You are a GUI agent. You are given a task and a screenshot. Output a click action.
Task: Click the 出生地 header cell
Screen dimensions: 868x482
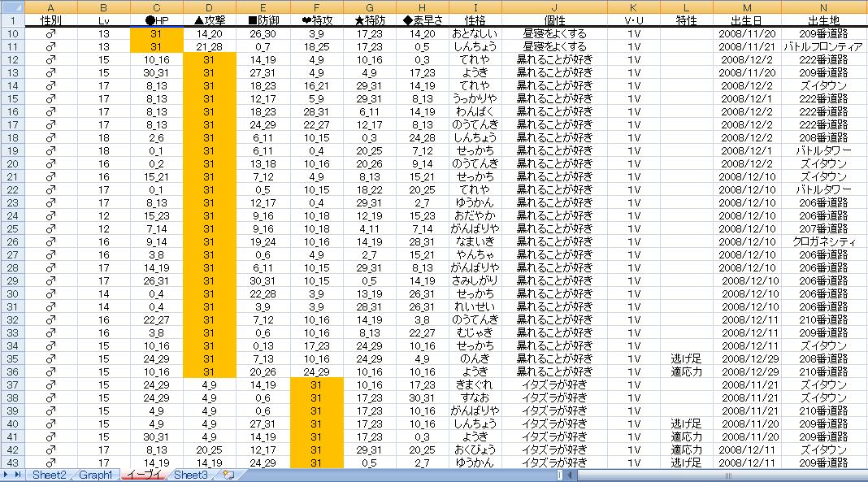pyautogui.click(x=825, y=20)
